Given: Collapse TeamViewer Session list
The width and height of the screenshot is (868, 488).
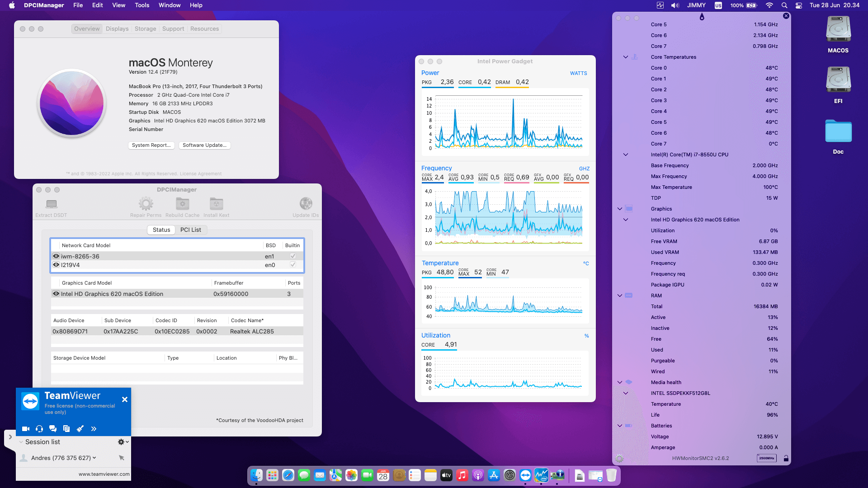Looking at the screenshot, I should point(21,442).
